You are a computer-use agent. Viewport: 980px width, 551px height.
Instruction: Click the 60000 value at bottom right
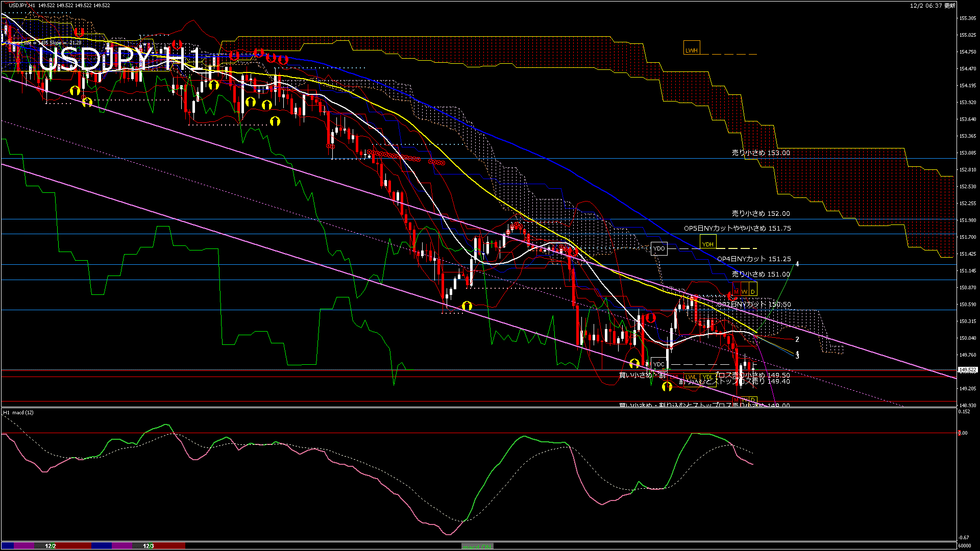pyautogui.click(x=965, y=546)
